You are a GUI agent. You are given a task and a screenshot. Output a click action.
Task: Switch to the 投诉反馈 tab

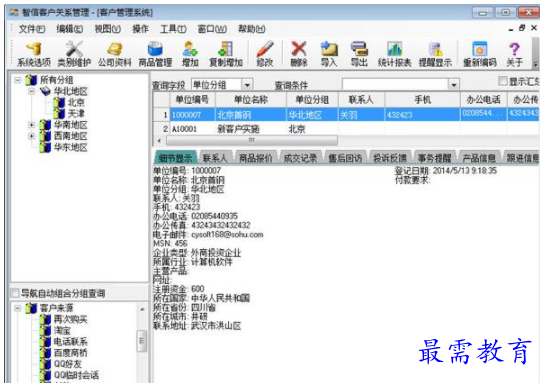[x=390, y=158]
